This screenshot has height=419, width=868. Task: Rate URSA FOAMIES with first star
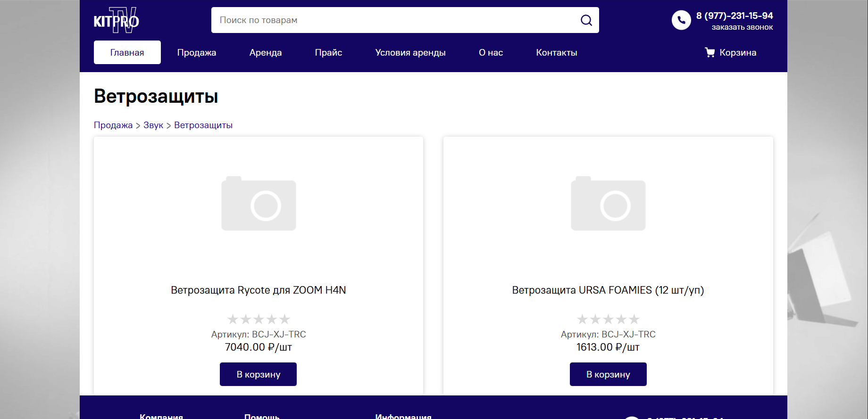point(583,320)
